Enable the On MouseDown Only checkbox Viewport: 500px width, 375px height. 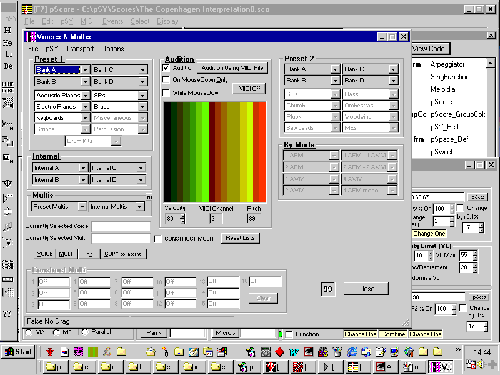coord(166,80)
